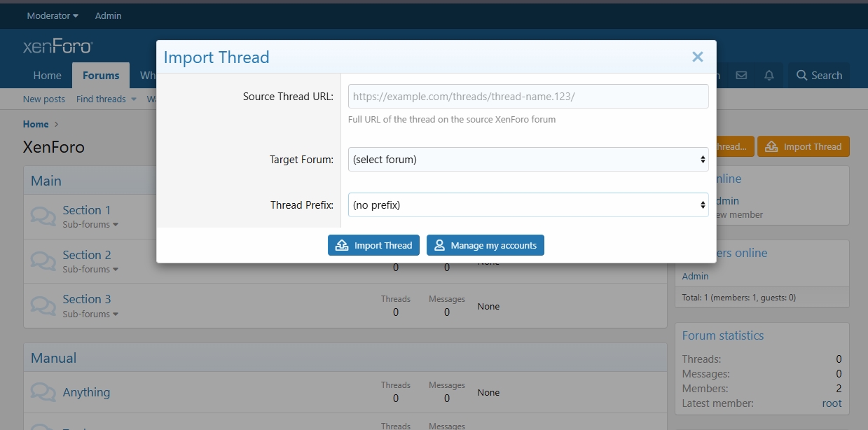
Task: Open the inbox envelope icon
Action: pos(741,76)
